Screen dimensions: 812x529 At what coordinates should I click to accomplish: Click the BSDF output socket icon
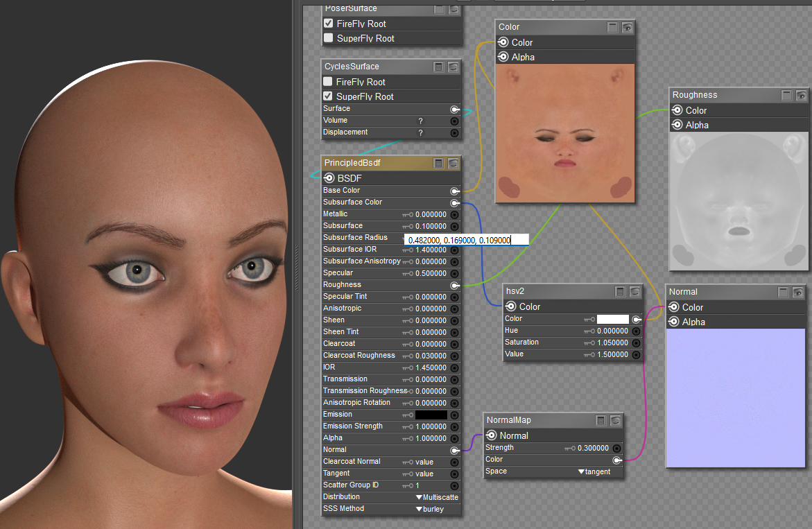click(x=329, y=178)
